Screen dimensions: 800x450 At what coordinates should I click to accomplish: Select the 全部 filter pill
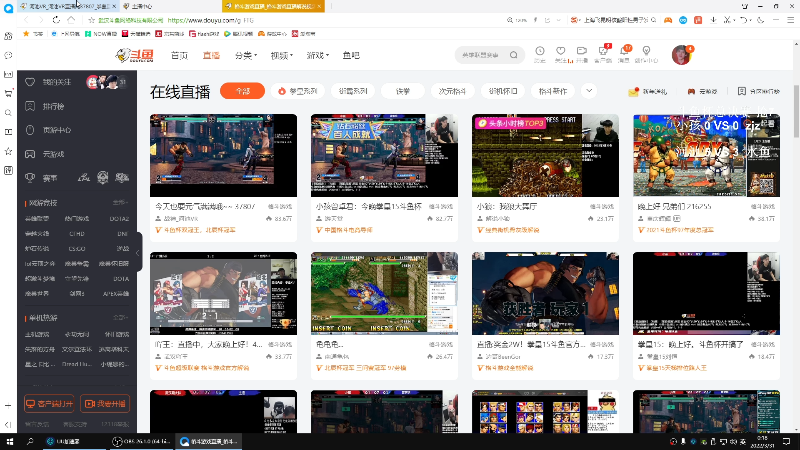pyautogui.click(x=242, y=91)
